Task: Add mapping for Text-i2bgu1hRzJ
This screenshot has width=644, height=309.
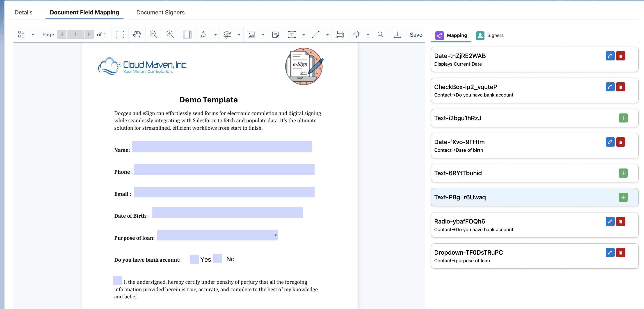Action: (623, 118)
